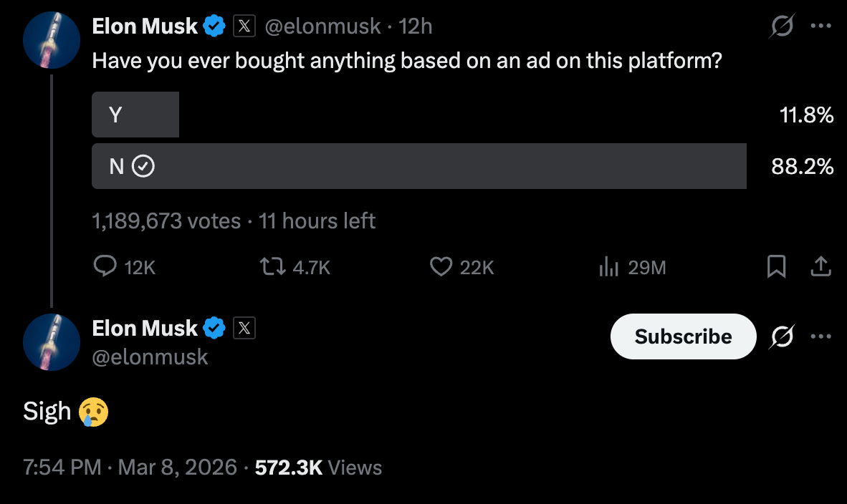Open more options on the top tweet
This screenshot has height=504, width=847.
[820, 26]
